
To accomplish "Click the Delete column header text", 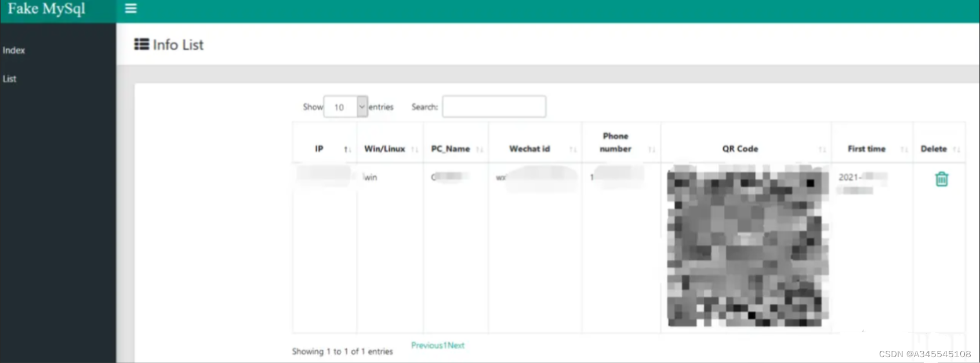I will pyautogui.click(x=934, y=149).
